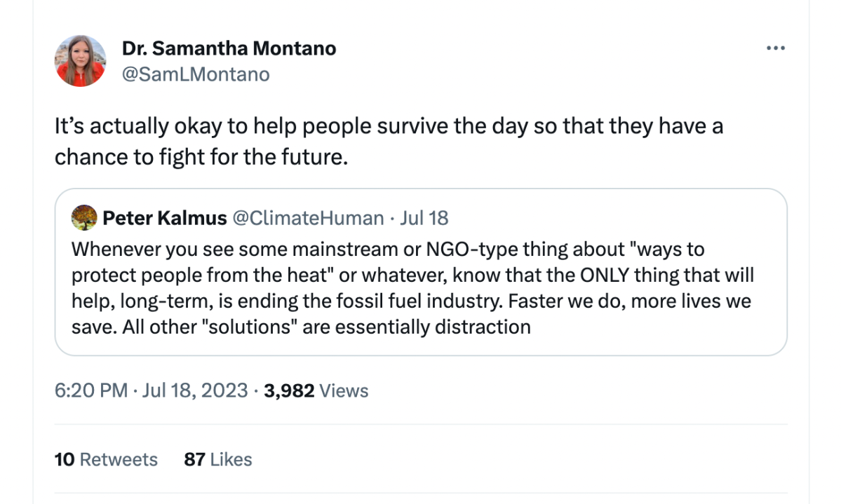Click the 6:20 PM tweet timestamp
The width and height of the screenshot is (841, 504).
point(90,390)
